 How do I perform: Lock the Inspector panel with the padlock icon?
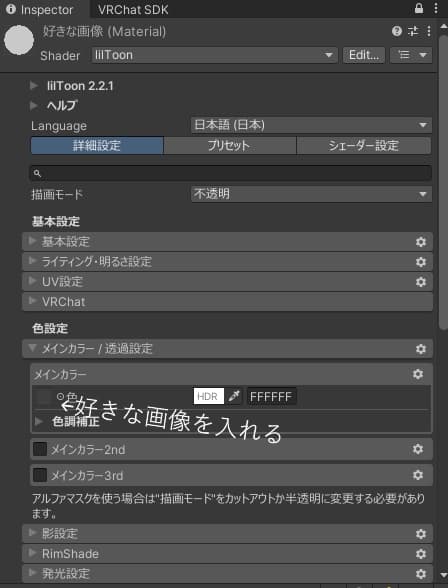click(419, 8)
